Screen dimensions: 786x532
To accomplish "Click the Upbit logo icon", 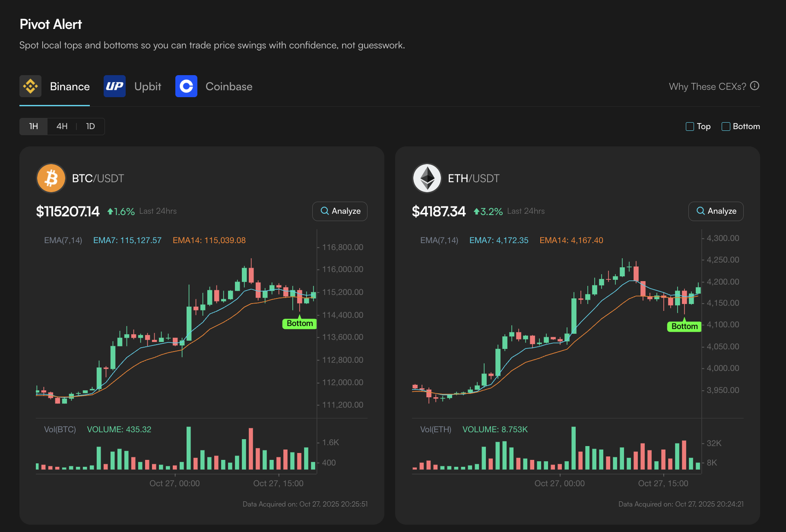I will click(114, 86).
